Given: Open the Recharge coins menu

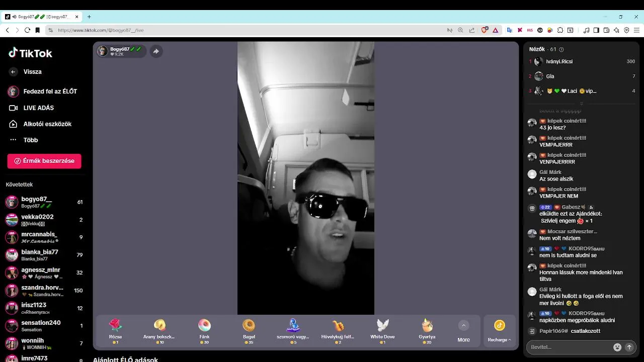Looking at the screenshot, I should 499,331.
